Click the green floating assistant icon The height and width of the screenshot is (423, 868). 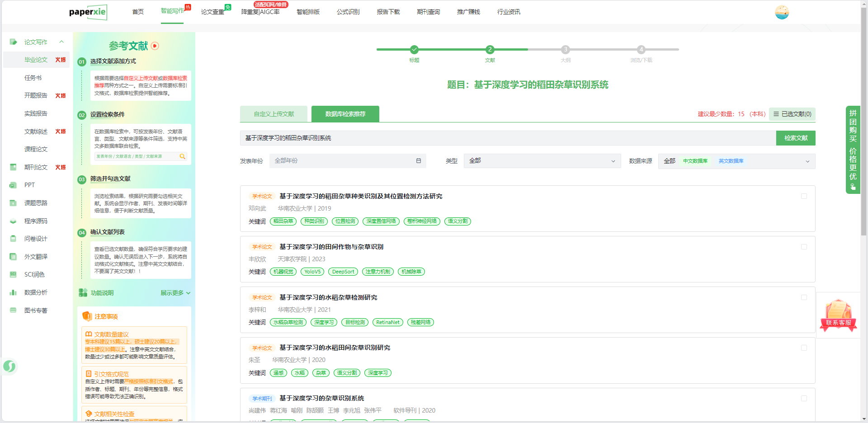9,366
